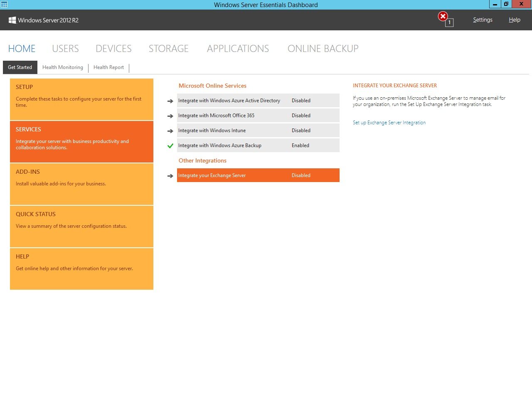Screen dimensions: 532x409
Task: Click the Disabled status of Azure Active Directory
Action: [301, 101]
